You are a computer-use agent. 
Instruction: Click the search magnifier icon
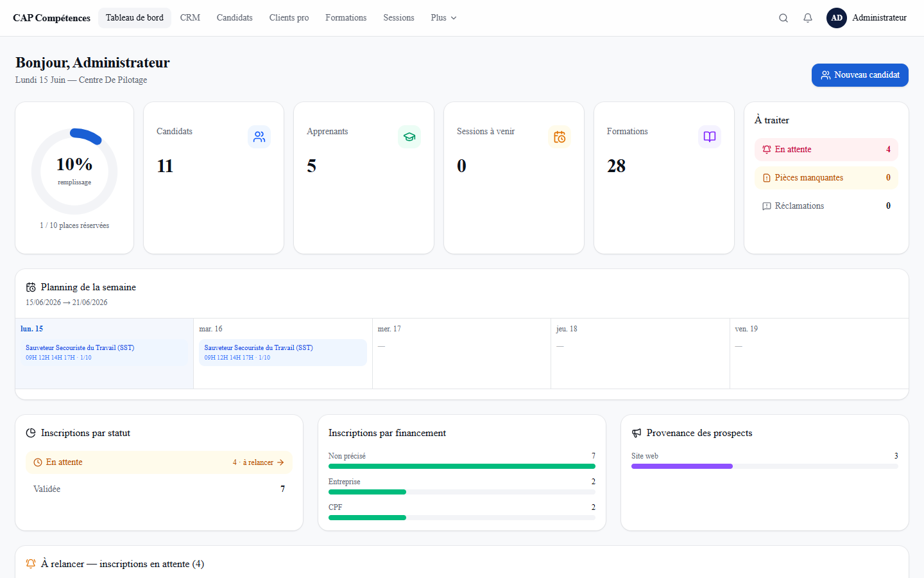pyautogui.click(x=783, y=18)
